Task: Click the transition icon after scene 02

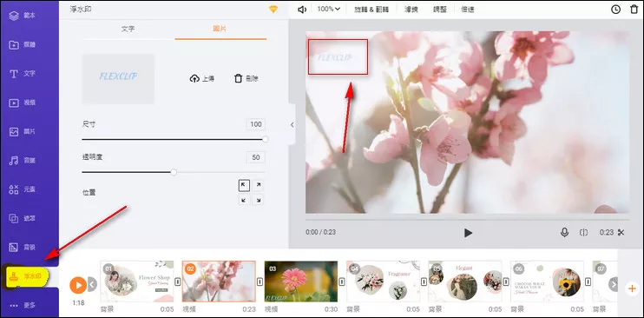Action: coord(260,282)
